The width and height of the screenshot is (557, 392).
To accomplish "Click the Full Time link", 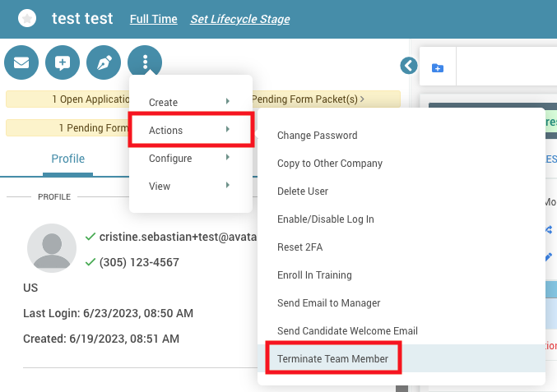I will tap(153, 19).
